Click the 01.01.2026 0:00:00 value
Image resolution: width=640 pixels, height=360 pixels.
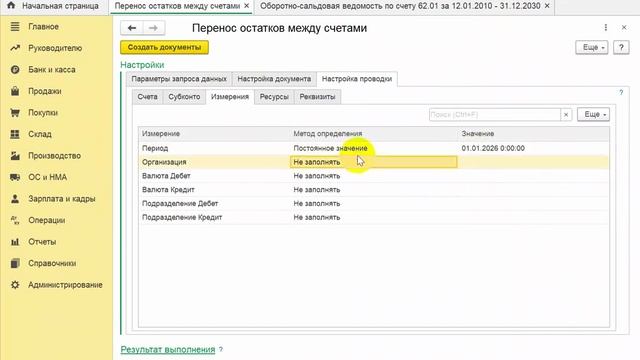pyautogui.click(x=493, y=148)
